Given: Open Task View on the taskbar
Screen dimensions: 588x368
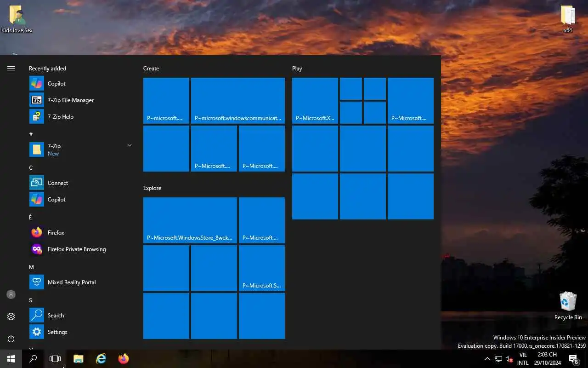Looking at the screenshot, I should point(55,359).
